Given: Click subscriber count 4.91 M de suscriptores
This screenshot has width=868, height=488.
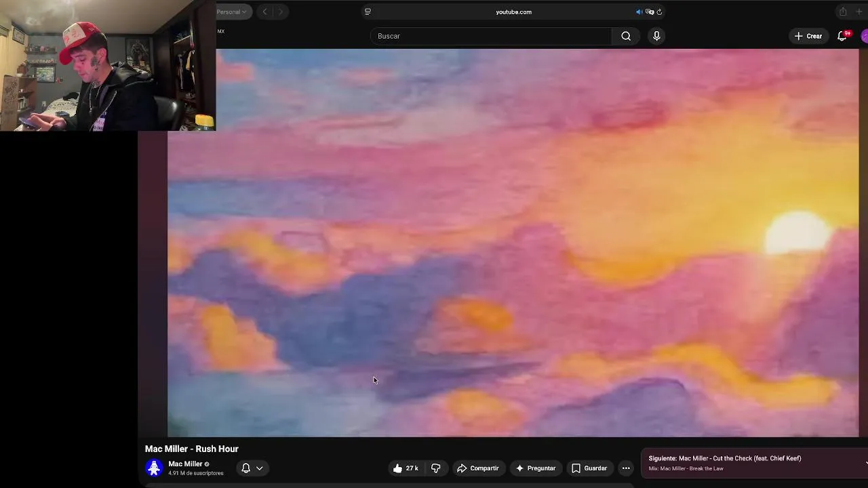Looking at the screenshot, I should tap(196, 473).
